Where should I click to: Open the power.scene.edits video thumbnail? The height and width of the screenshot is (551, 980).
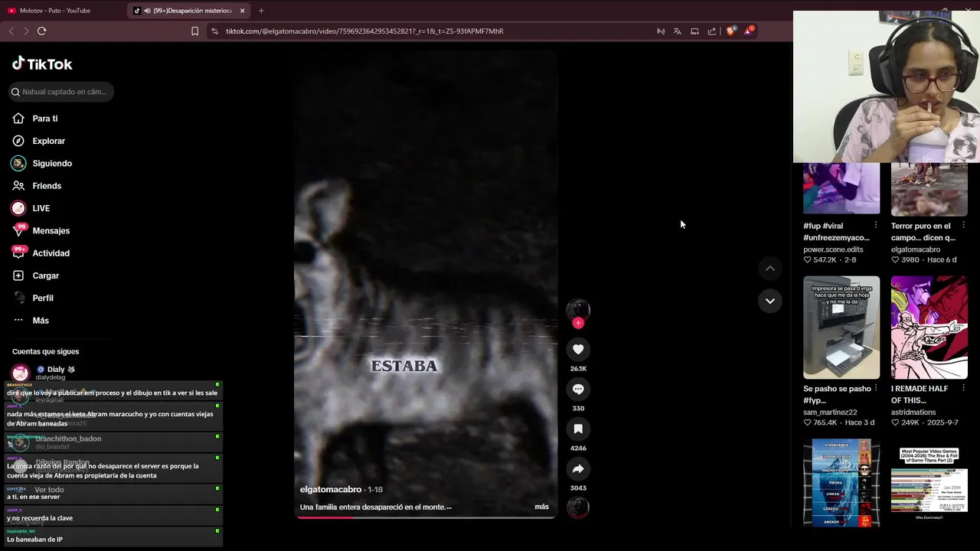click(841, 188)
